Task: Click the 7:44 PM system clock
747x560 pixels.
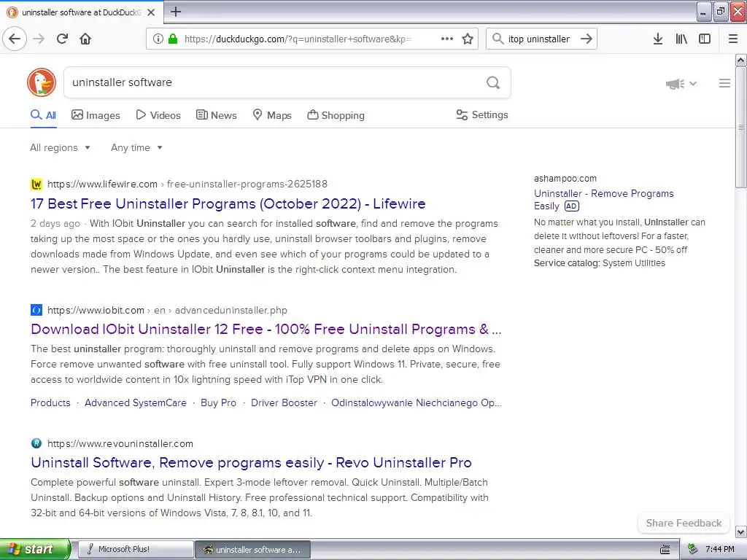Action: [x=720, y=549]
